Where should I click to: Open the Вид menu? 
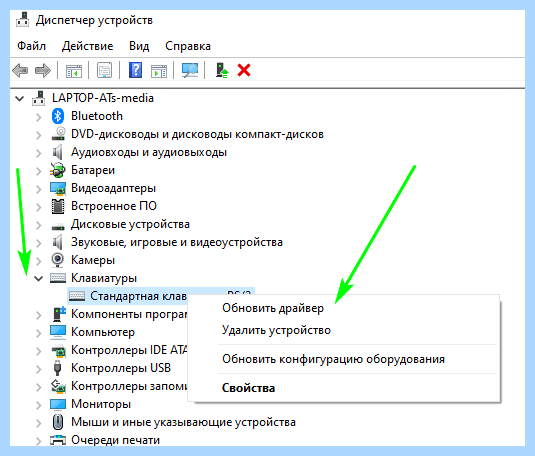coord(139,46)
